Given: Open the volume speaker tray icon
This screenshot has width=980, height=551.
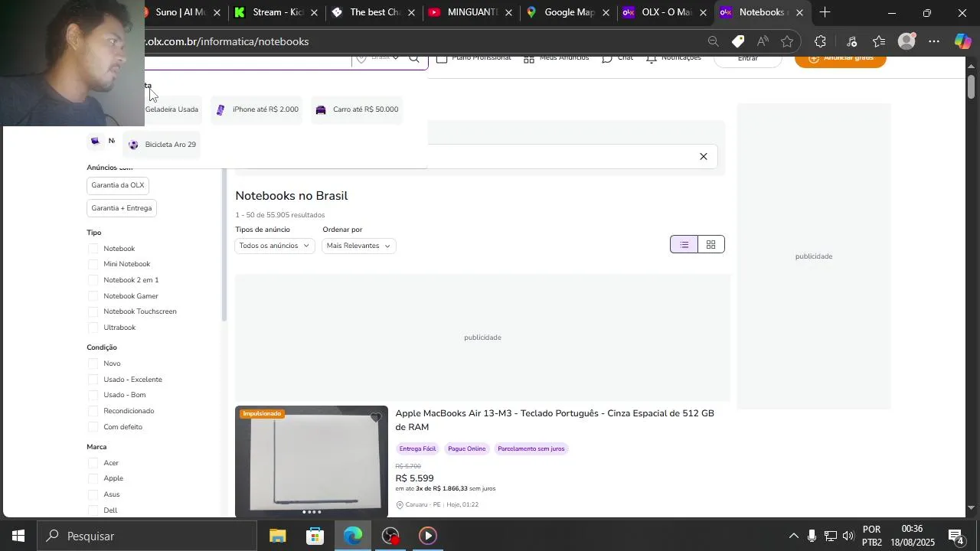Looking at the screenshot, I should 848,536.
